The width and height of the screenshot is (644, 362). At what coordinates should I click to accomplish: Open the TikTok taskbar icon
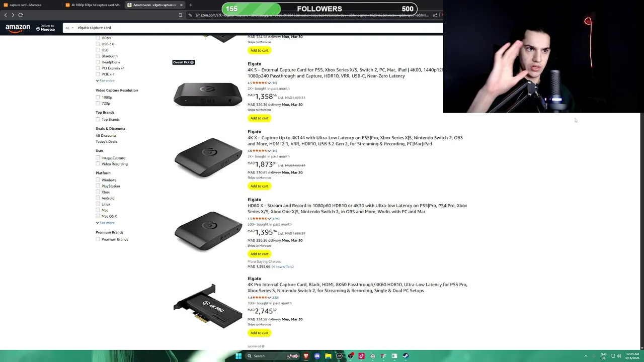[361, 356]
